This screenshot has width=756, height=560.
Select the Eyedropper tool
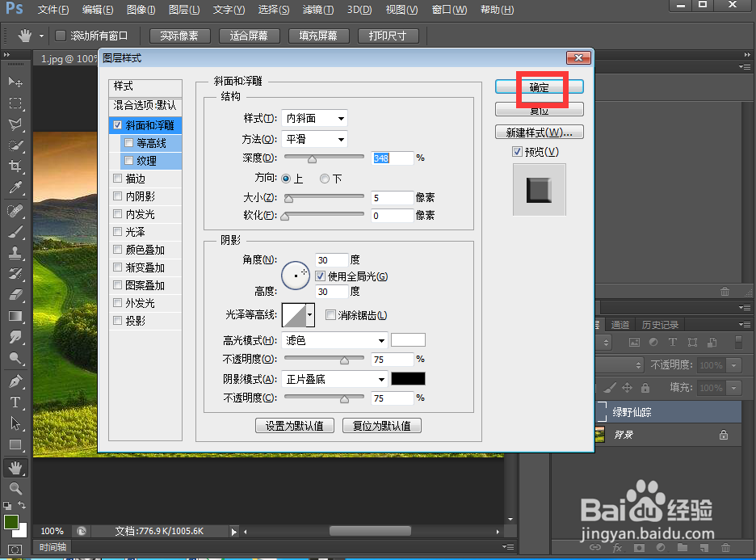[15, 187]
